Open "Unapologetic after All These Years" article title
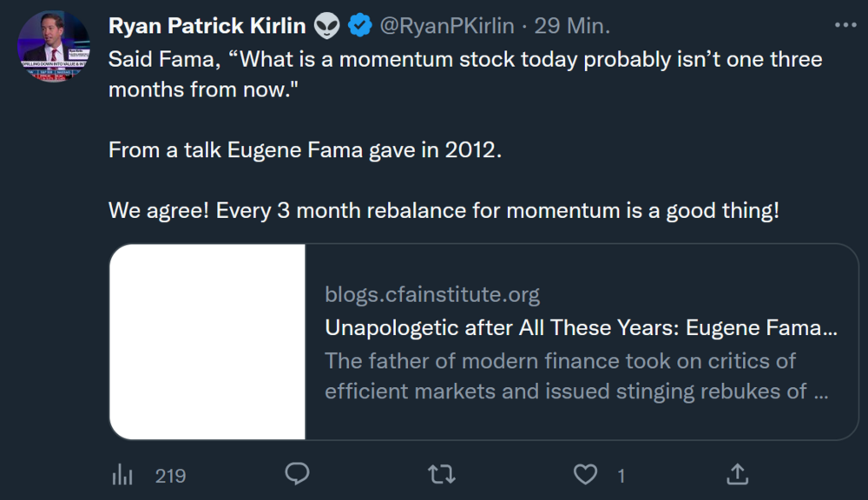The image size is (868, 500). (x=581, y=328)
